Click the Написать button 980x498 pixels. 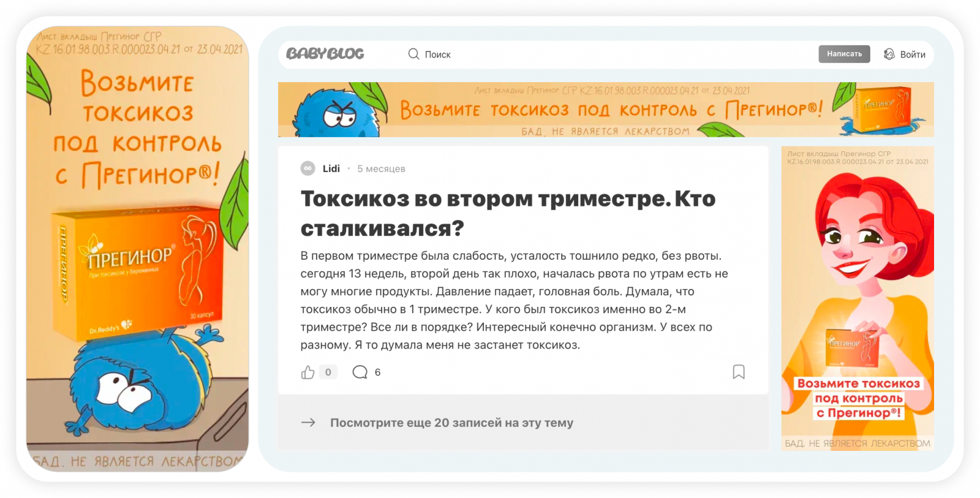coord(844,54)
